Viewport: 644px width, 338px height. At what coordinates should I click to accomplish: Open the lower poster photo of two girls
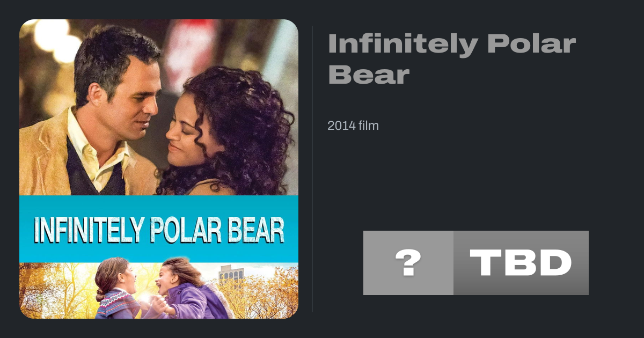pos(159,290)
